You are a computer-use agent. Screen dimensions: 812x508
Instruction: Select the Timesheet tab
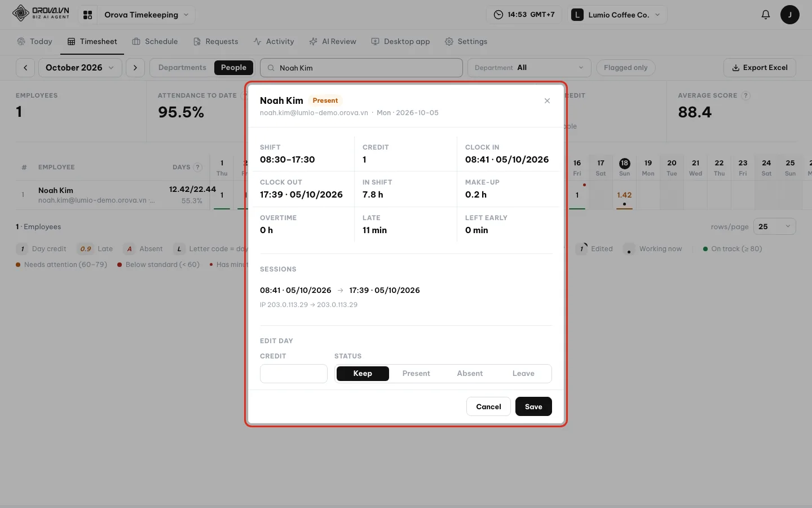[x=92, y=42]
